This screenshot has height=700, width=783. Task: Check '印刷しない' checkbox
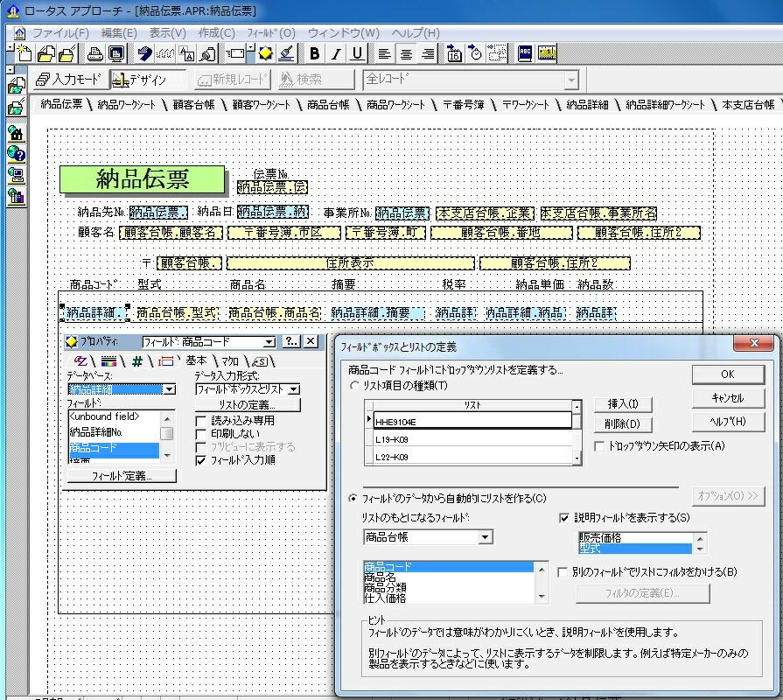click(200, 434)
